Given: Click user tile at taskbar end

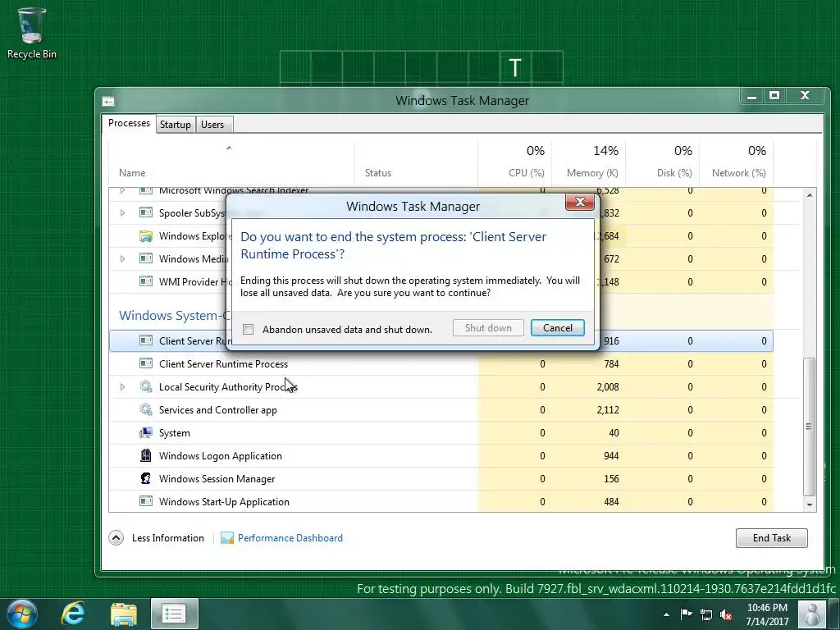Looking at the screenshot, I should pos(811,614).
